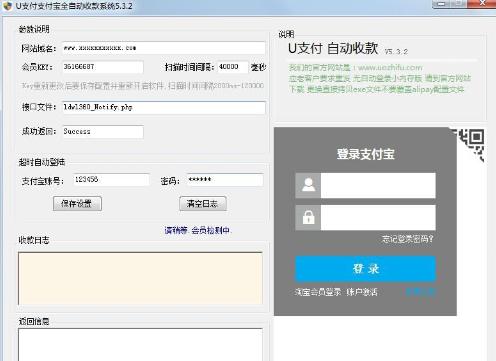This screenshot has height=361, width=496.
Task: Close the window with the red X button
Action: tap(482, 4)
